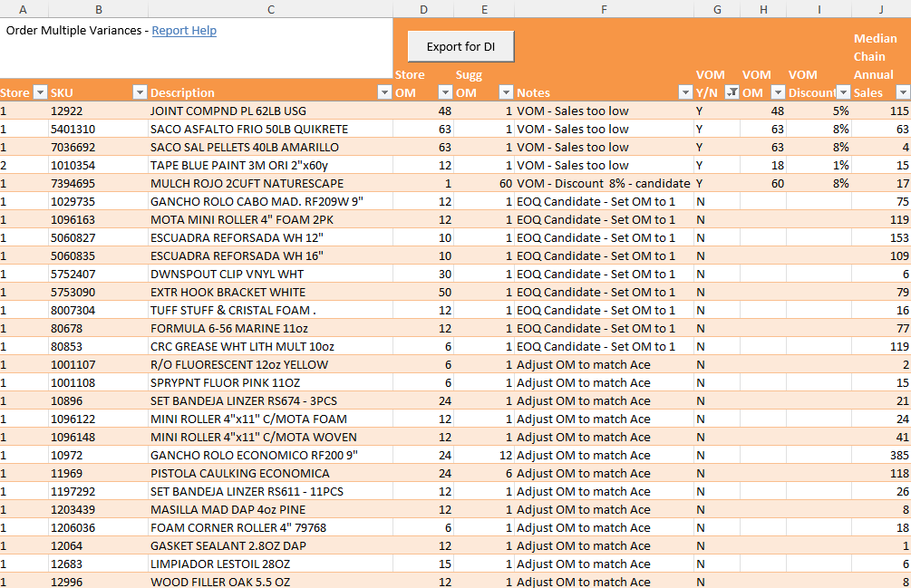
Task: Select SKU cell 5401310
Action: (98, 129)
